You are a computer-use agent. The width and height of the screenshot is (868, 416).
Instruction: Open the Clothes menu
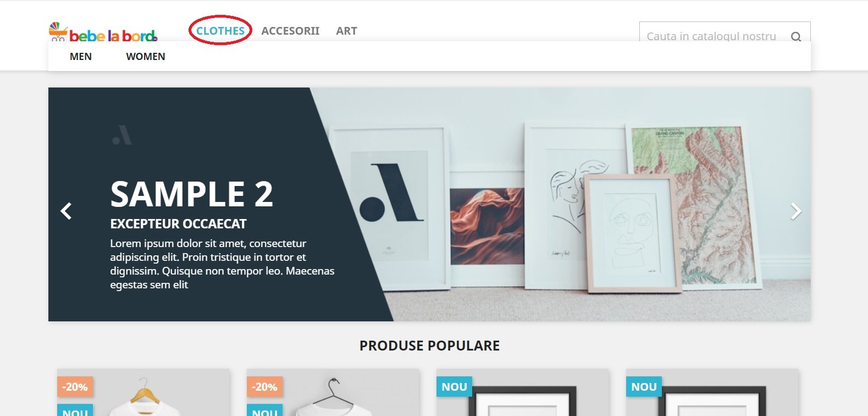pyautogui.click(x=220, y=31)
